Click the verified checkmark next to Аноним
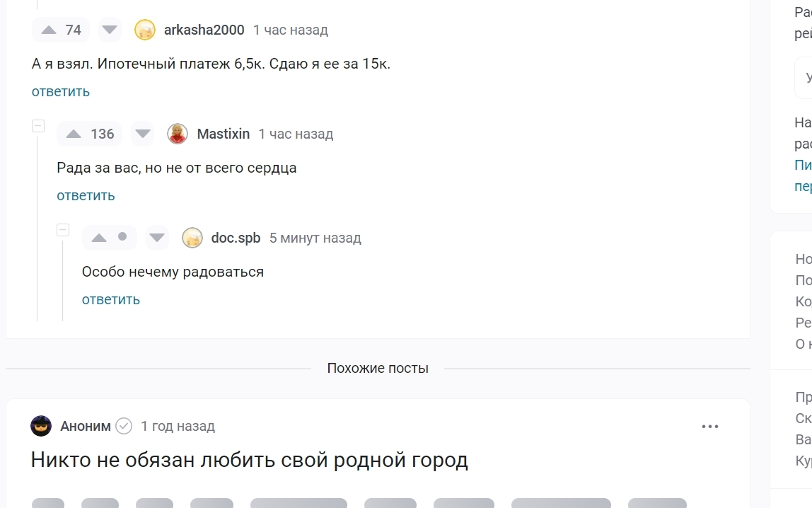The height and width of the screenshot is (508, 812). pos(124,426)
